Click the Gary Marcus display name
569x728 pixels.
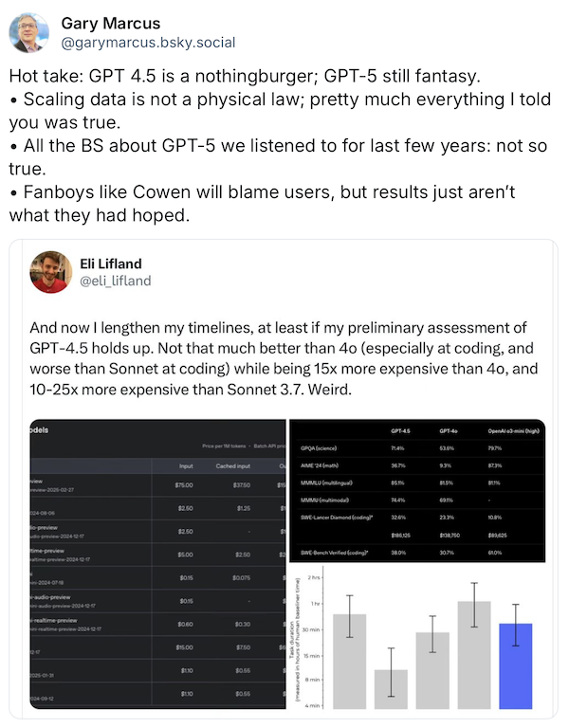coord(111,23)
